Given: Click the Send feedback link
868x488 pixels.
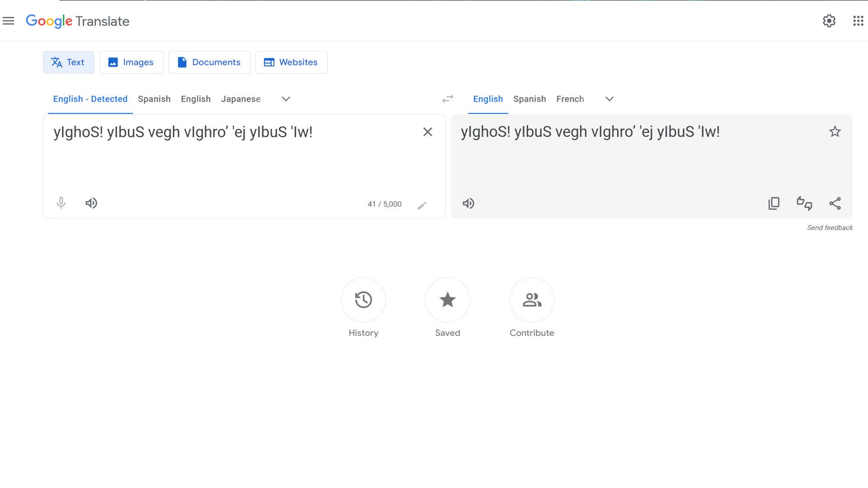Looking at the screenshot, I should coord(830,228).
